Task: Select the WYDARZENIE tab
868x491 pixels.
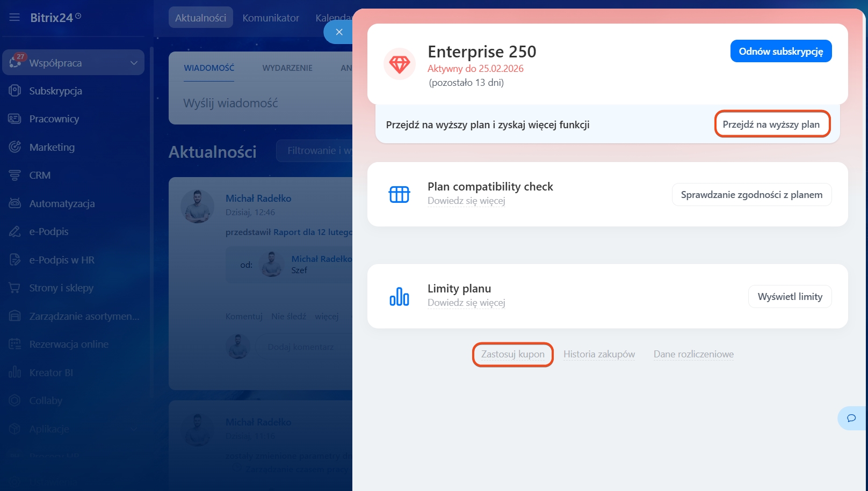Action: click(x=287, y=68)
